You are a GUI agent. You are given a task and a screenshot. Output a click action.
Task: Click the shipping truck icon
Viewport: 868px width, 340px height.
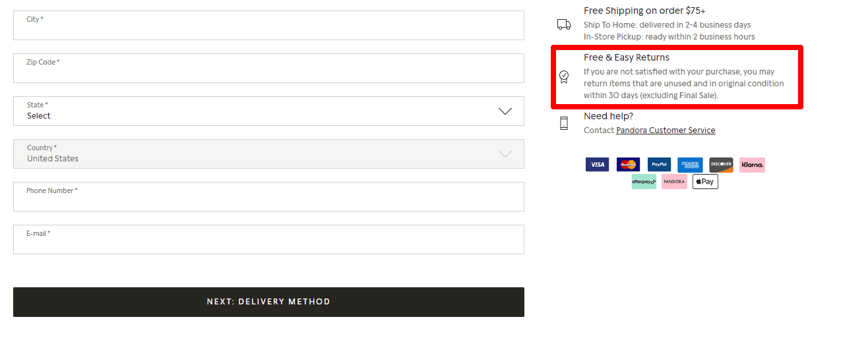tap(564, 24)
